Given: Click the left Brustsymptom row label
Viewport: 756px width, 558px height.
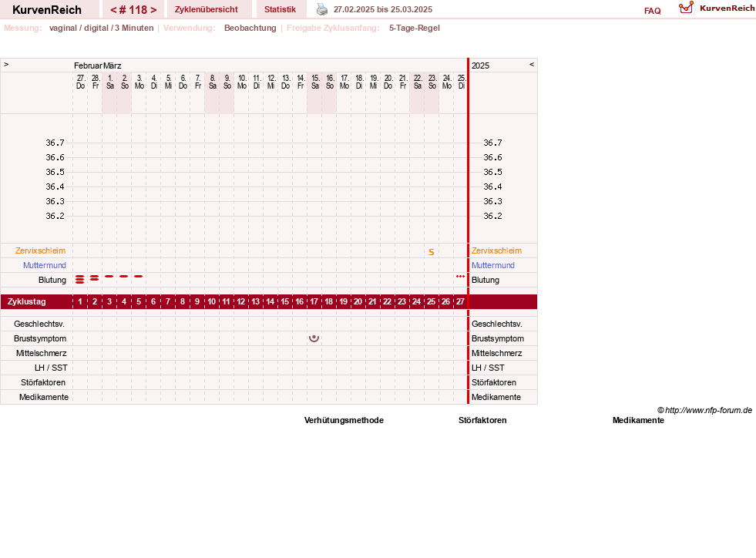Looking at the screenshot, I should coord(40,338).
